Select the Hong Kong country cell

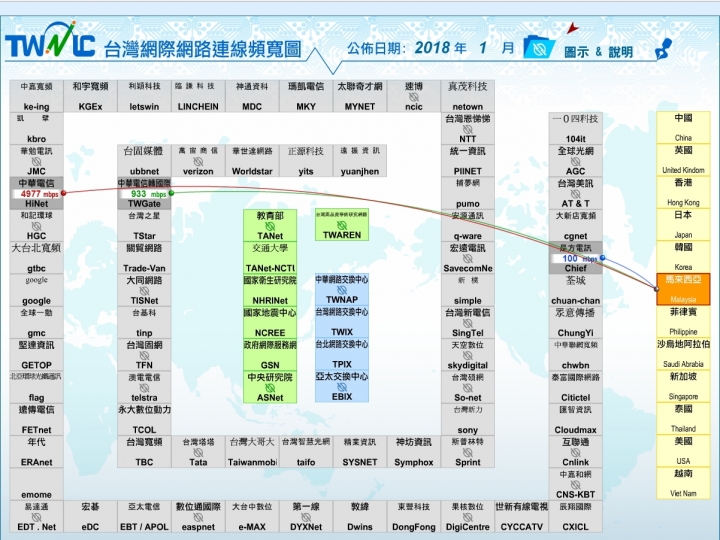click(x=683, y=192)
